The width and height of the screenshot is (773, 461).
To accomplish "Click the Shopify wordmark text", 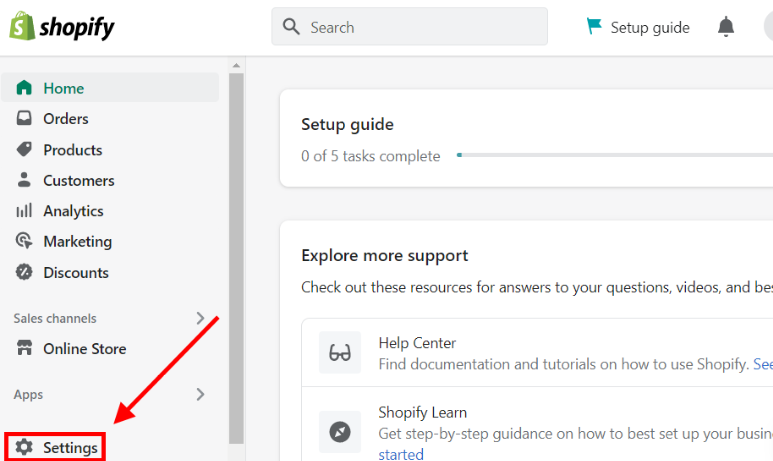I will (76, 27).
